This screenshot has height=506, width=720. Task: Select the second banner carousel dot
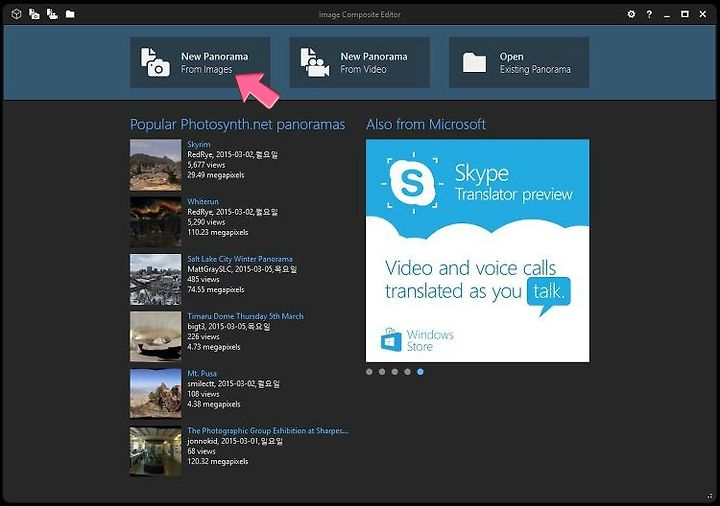(382, 372)
